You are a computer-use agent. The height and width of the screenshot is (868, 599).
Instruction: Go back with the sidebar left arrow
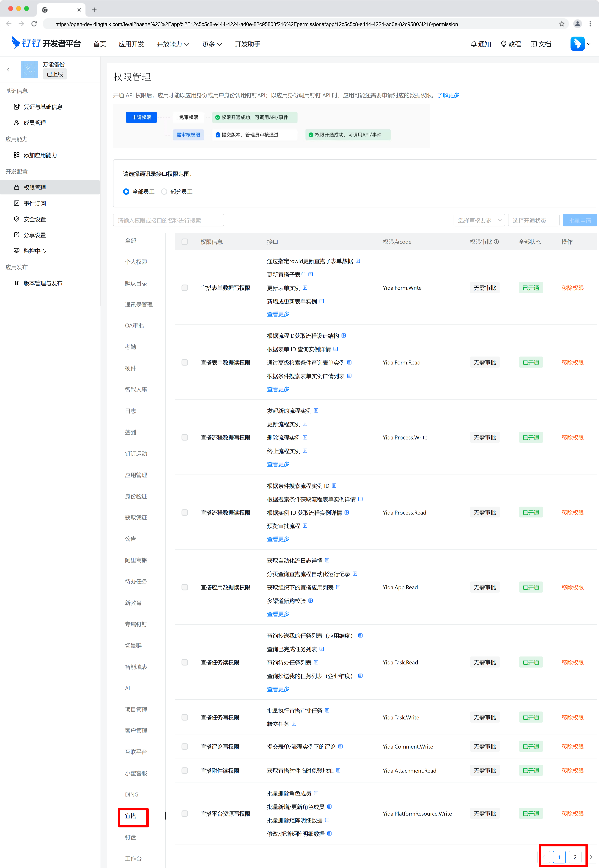coord(8,69)
